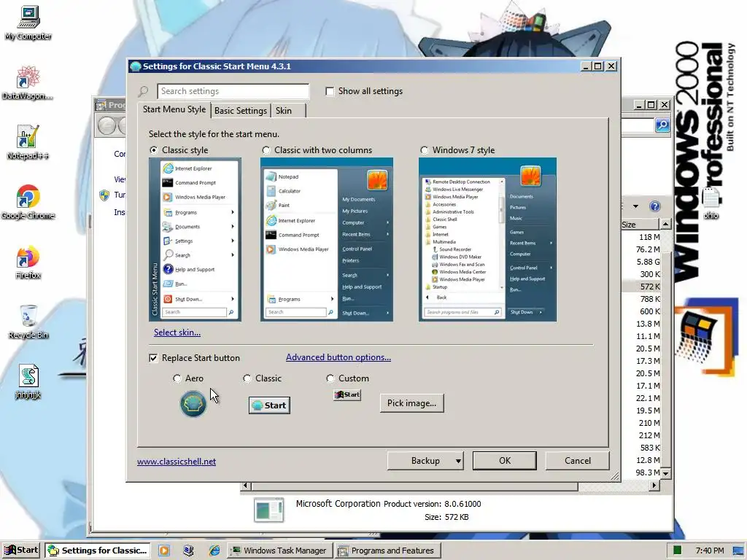
Task: Click the media player quick launch icon
Action: pyautogui.click(x=164, y=551)
